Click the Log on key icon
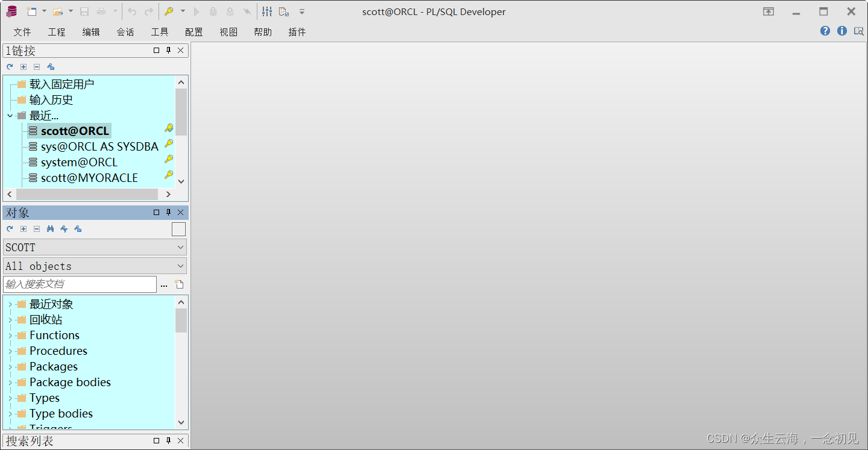868x450 pixels. pyautogui.click(x=169, y=11)
